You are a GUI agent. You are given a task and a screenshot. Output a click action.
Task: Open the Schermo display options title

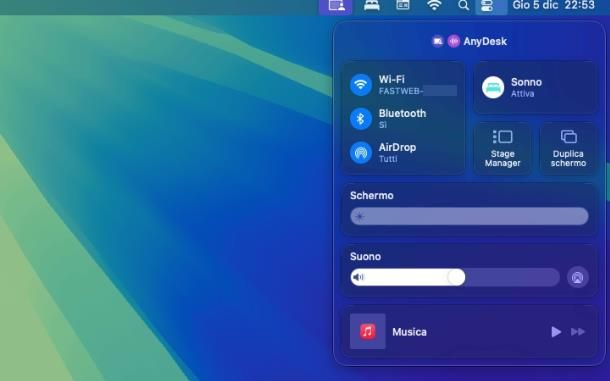pyautogui.click(x=372, y=195)
